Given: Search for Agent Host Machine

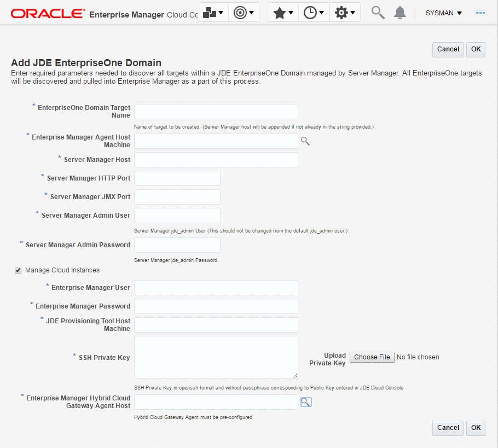Looking at the screenshot, I should 305,141.
